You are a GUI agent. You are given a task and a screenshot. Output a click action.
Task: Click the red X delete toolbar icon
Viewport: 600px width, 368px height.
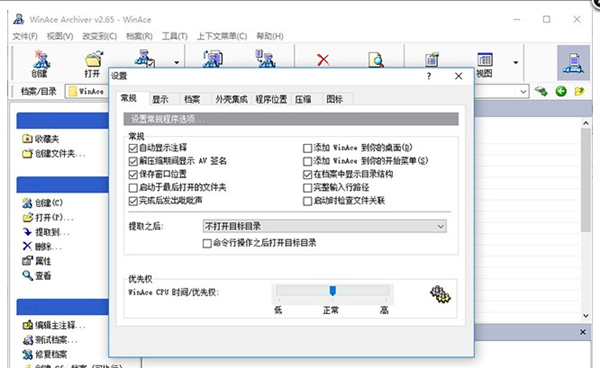click(323, 60)
